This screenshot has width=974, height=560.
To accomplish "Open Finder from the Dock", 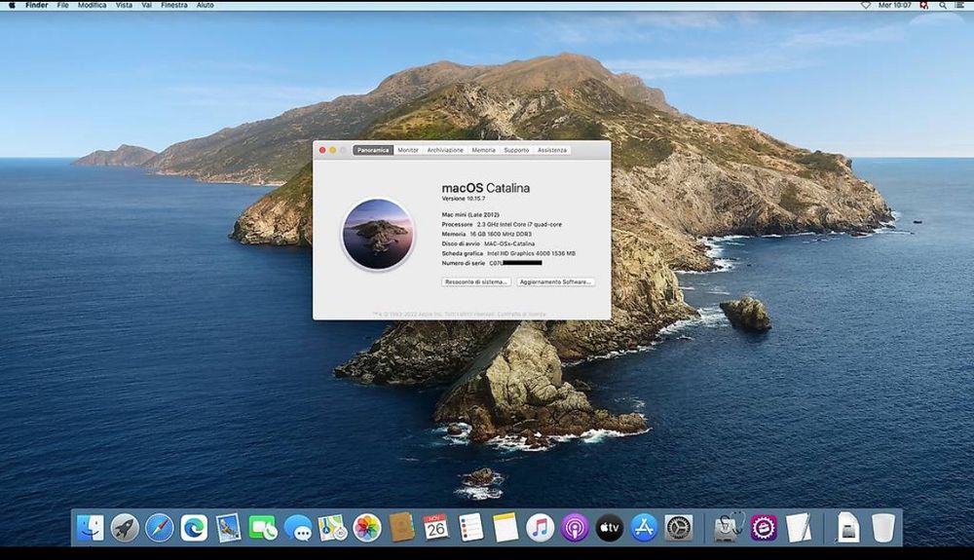I will tap(91, 528).
